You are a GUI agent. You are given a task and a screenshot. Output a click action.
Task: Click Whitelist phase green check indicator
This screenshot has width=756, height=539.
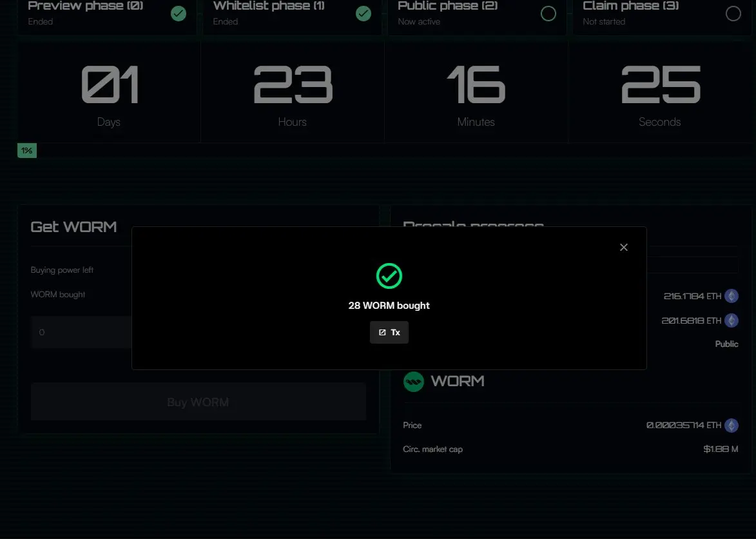363,14
